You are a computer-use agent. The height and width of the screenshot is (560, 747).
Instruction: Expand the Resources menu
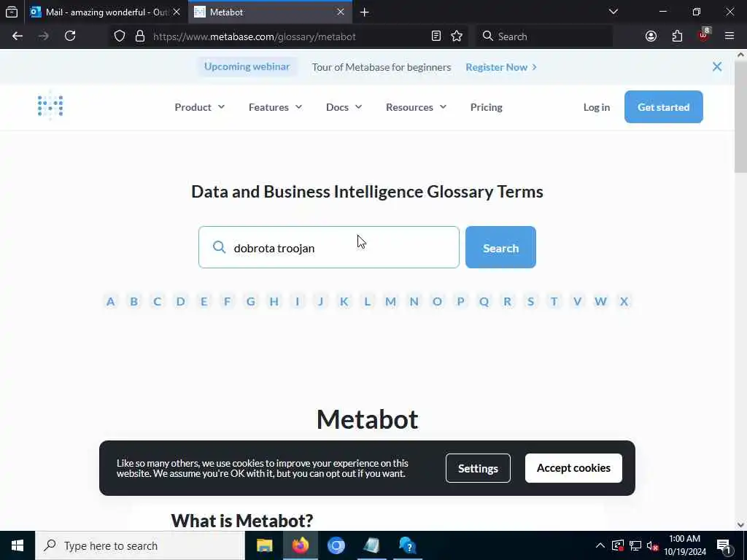[x=416, y=107]
